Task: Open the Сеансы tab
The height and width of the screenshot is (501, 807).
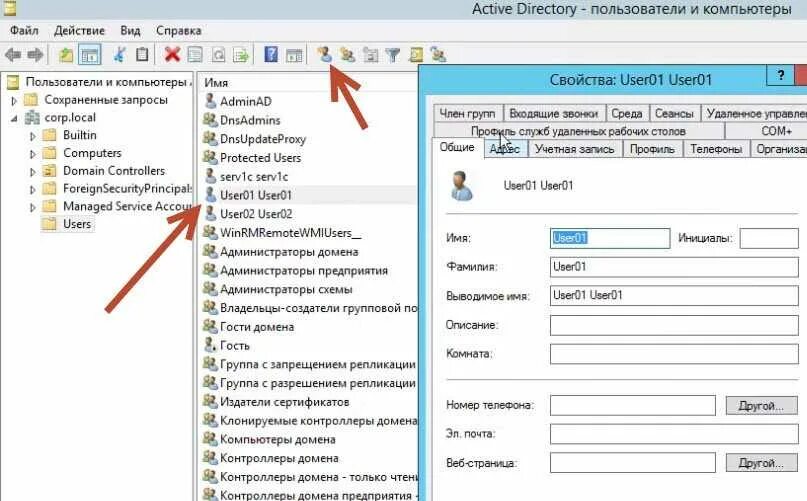Action: pos(674,113)
